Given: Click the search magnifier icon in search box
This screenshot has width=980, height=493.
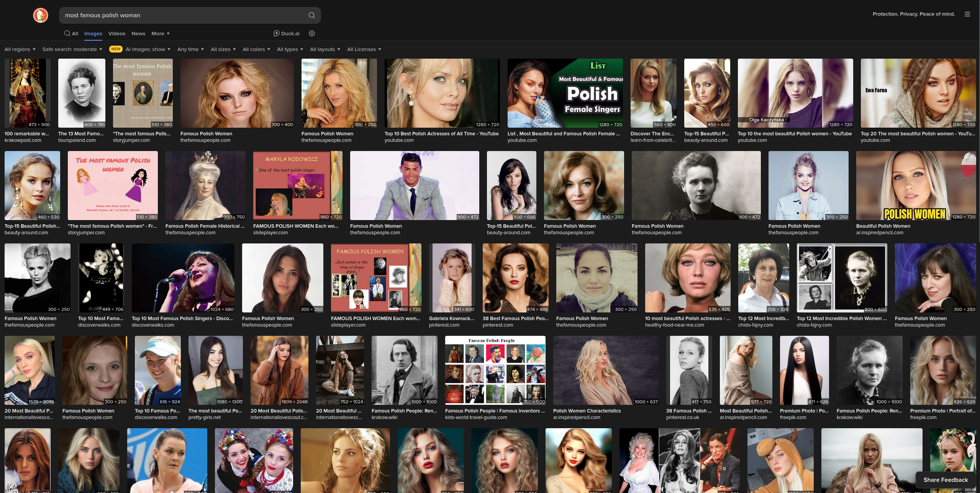Looking at the screenshot, I should click(311, 15).
